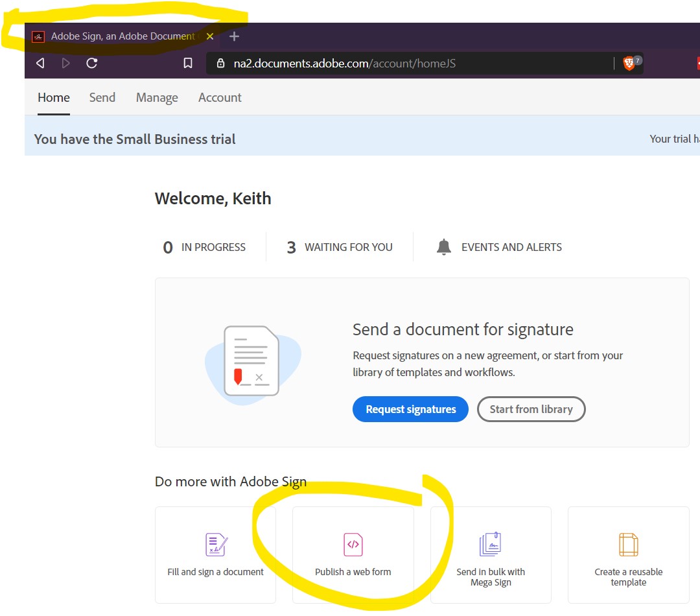The height and width of the screenshot is (616, 700).
Task: Close the Adobe Sign browser tab
Action: point(210,36)
